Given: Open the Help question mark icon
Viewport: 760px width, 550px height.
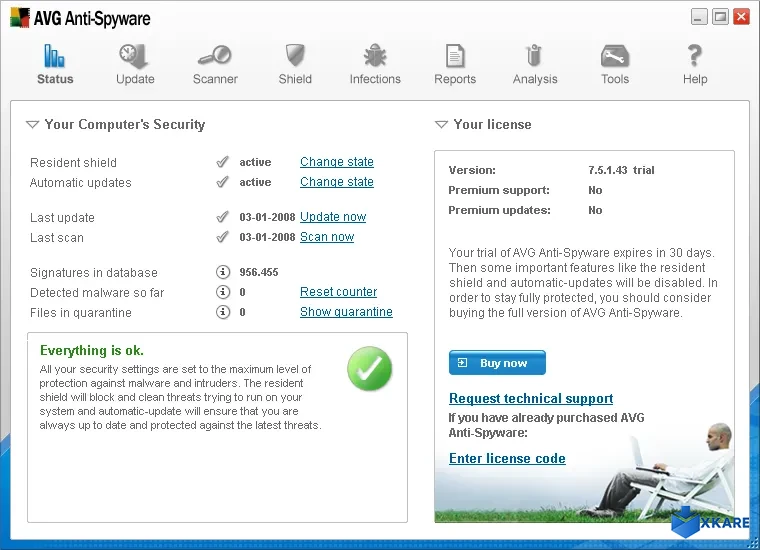Looking at the screenshot, I should 695,56.
